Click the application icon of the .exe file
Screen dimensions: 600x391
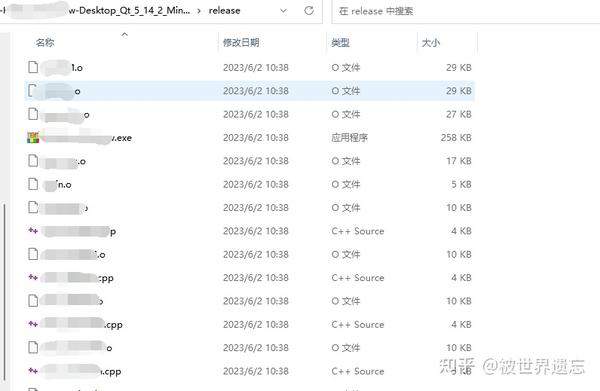click(33, 137)
